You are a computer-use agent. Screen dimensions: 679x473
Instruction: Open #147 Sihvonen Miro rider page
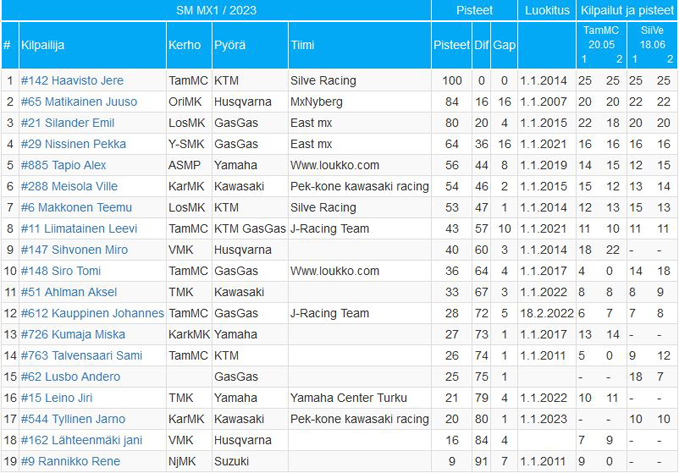(x=74, y=250)
